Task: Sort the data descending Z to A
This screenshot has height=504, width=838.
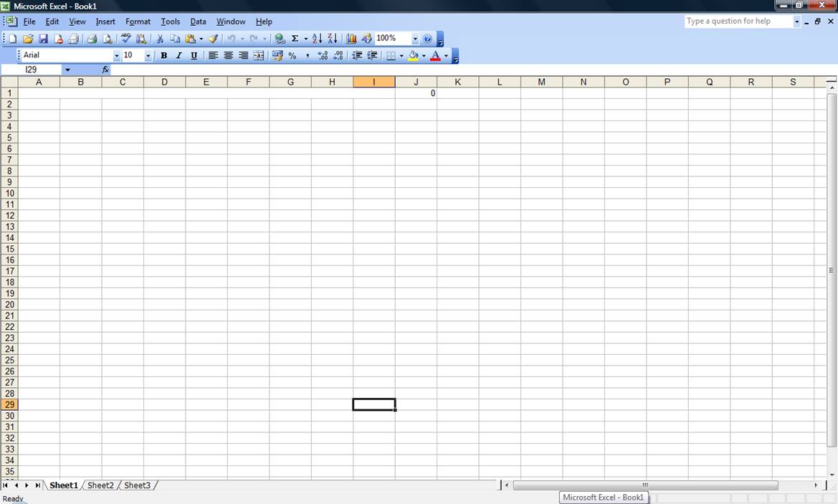Action: point(332,39)
